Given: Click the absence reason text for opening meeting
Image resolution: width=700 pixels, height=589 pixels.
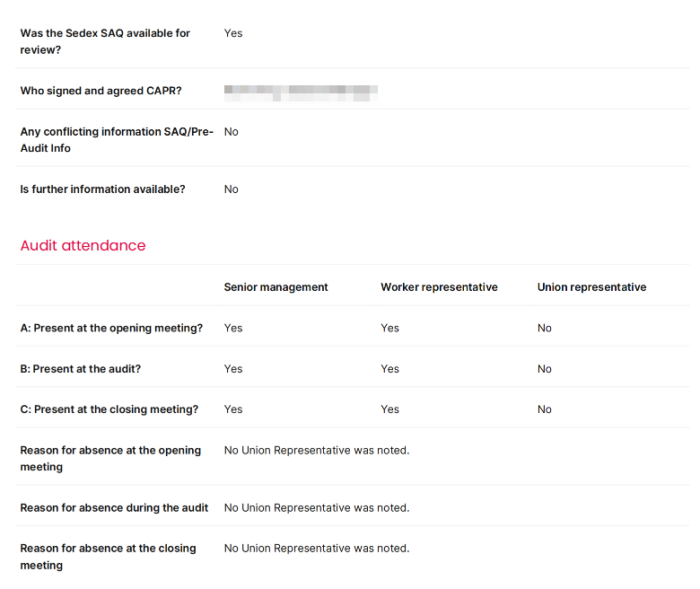Looking at the screenshot, I should click(317, 451).
